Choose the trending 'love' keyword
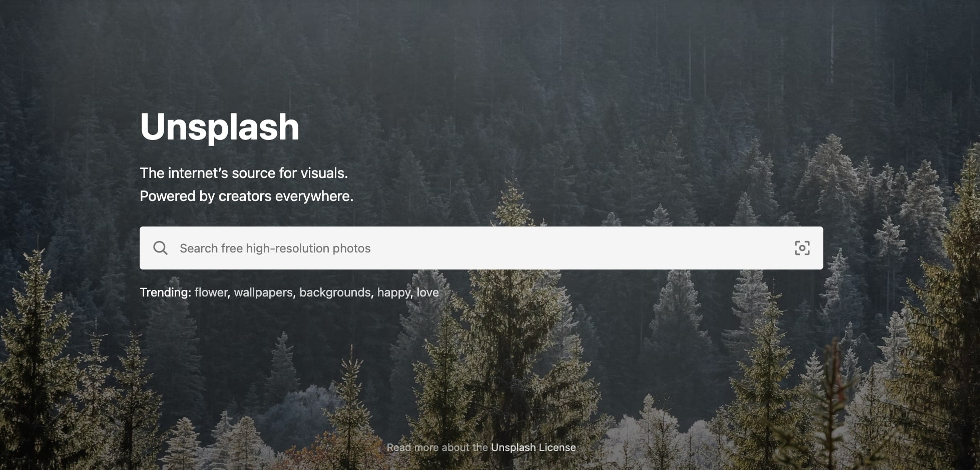 point(428,292)
